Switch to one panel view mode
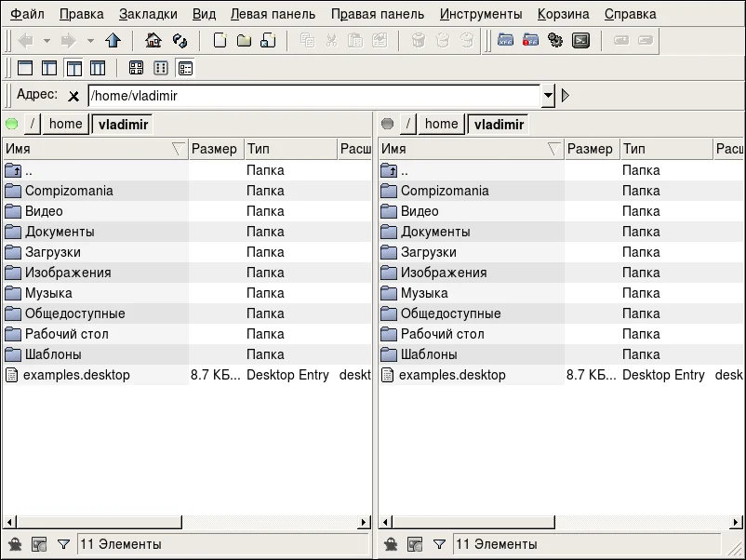The height and width of the screenshot is (560, 746). pyautogui.click(x=25, y=68)
